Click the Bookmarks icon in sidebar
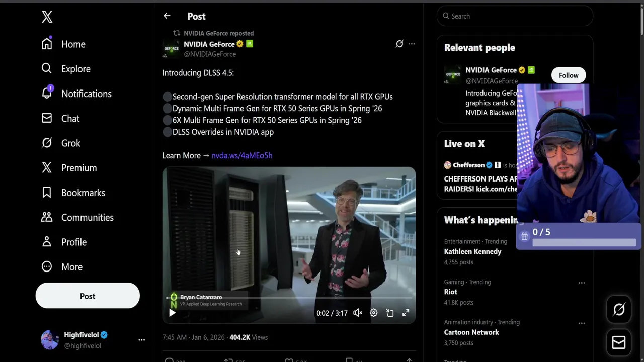This screenshot has height=362, width=644. [x=47, y=193]
